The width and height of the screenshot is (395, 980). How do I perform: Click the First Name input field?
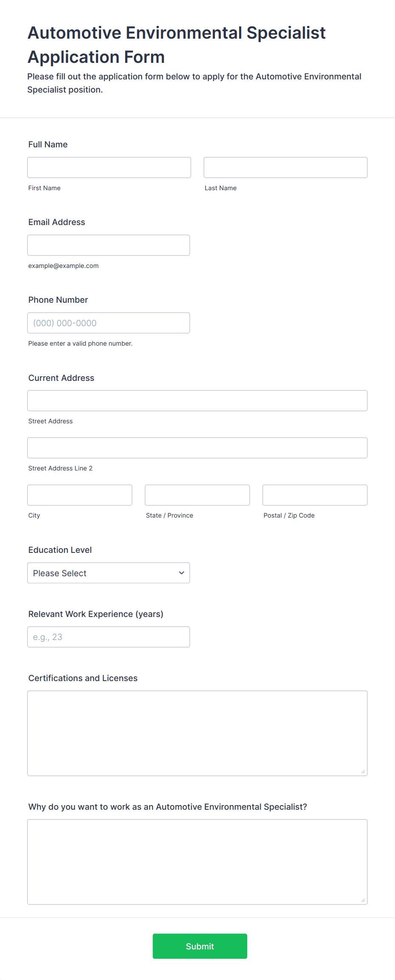pos(109,167)
